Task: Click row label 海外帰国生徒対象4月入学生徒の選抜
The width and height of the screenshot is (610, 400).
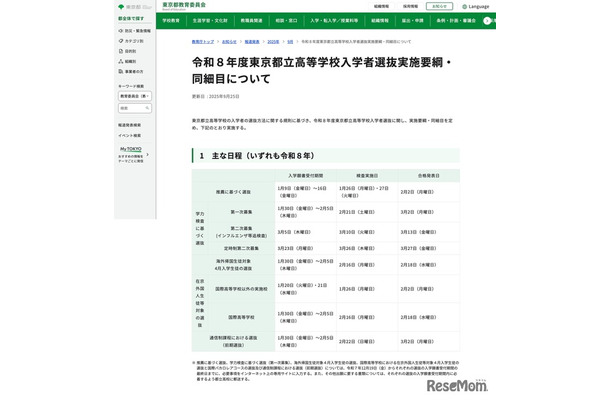Action: click(x=233, y=265)
